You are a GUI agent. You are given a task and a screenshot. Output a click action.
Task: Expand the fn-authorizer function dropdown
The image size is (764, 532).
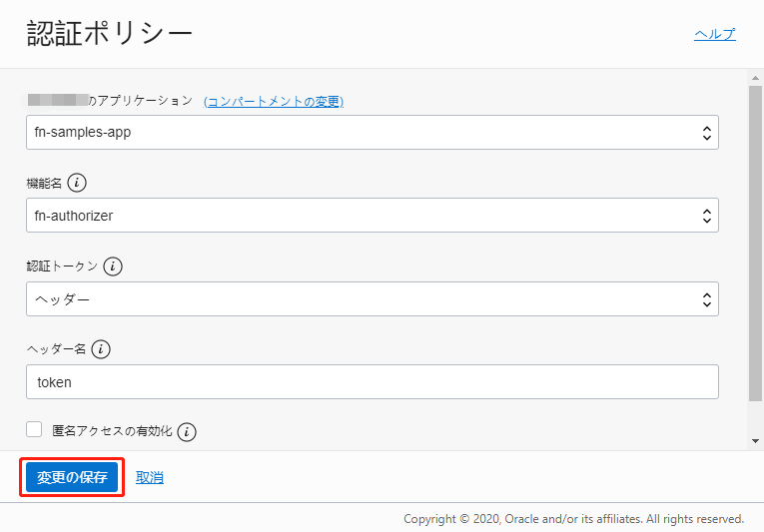pyautogui.click(x=372, y=215)
